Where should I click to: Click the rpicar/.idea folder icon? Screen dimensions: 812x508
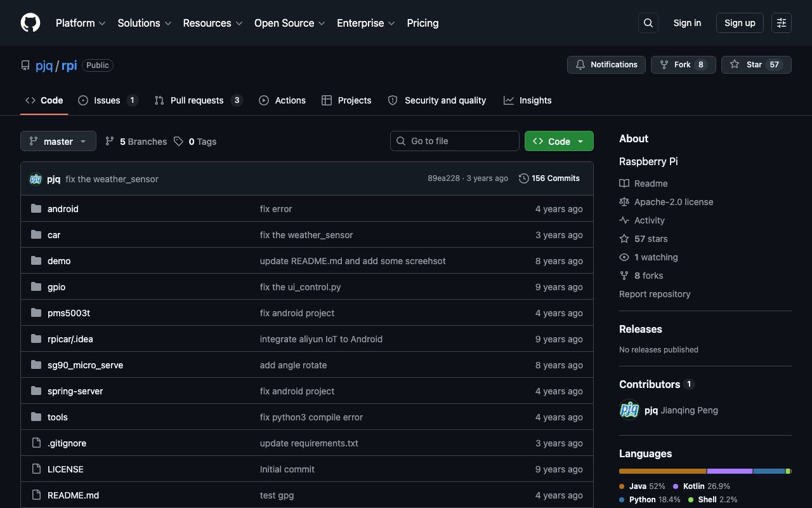point(36,338)
